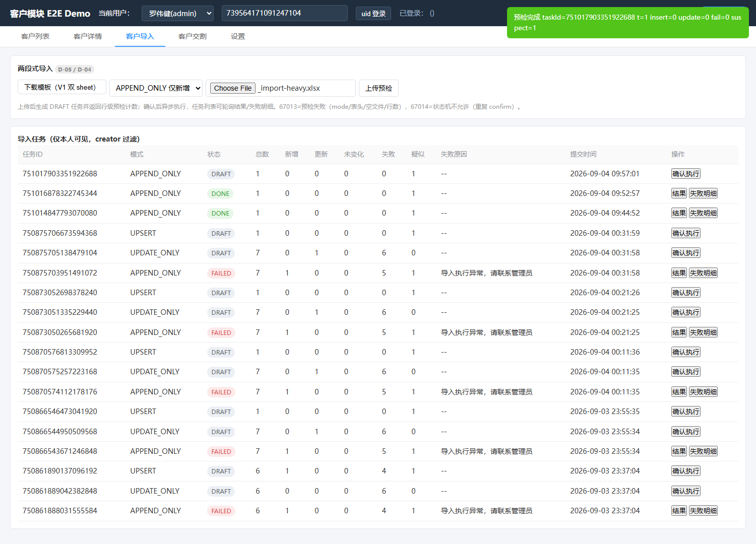
Task: Go to the 设置 tab
Action: coord(238,36)
